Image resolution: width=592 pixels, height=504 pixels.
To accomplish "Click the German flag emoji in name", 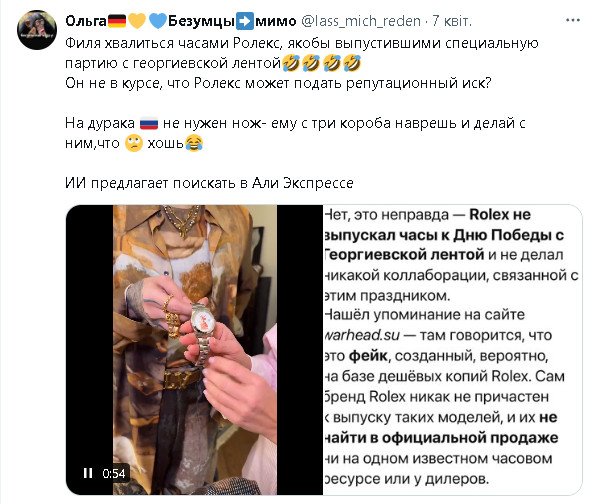I will (x=117, y=21).
